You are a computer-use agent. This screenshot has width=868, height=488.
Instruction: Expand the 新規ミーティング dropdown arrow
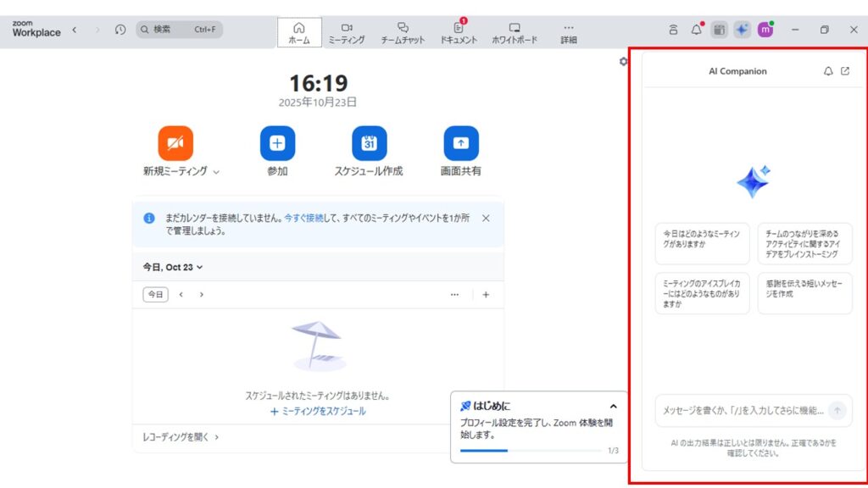(x=216, y=172)
